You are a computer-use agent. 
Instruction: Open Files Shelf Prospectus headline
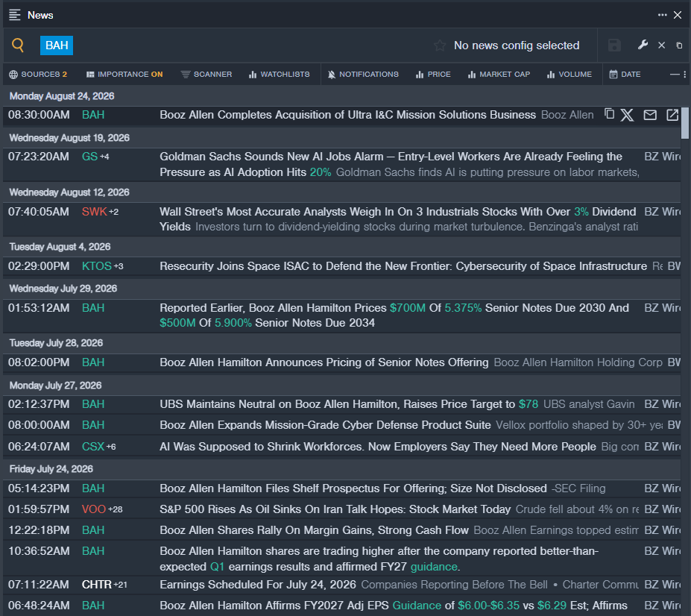point(353,488)
